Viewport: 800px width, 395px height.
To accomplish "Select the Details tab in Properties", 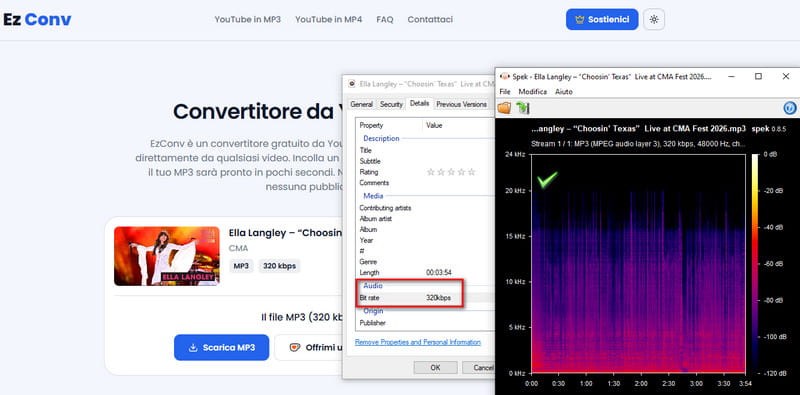I will click(419, 104).
